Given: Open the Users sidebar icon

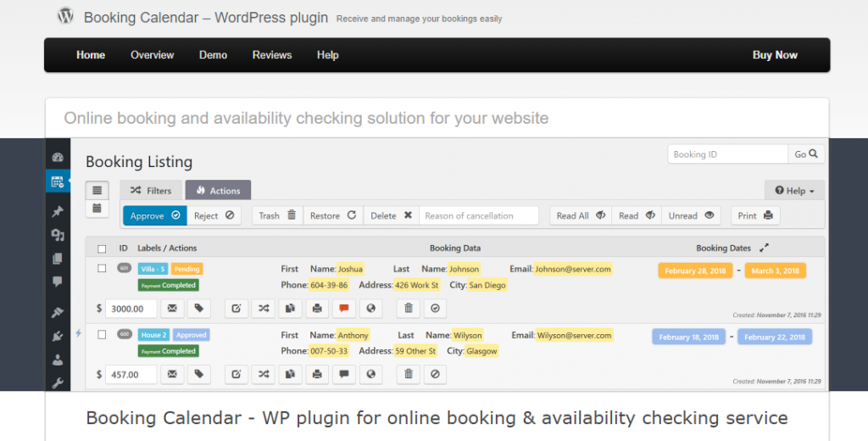Looking at the screenshot, I should pos(58,360).
